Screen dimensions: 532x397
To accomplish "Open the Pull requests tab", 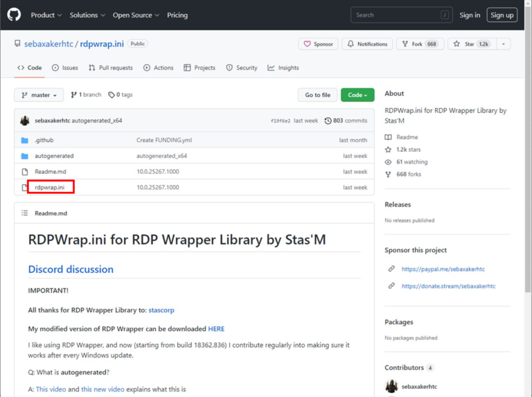I will pyautogui.click(x=110, y=68).
